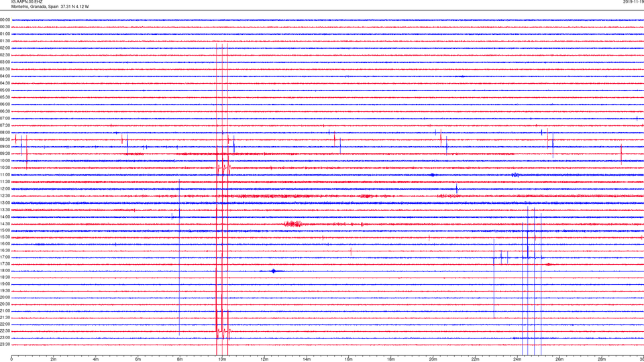Select the 18:00 trace time label
Viewport: 644px width, 362px height.
point(5,271)
